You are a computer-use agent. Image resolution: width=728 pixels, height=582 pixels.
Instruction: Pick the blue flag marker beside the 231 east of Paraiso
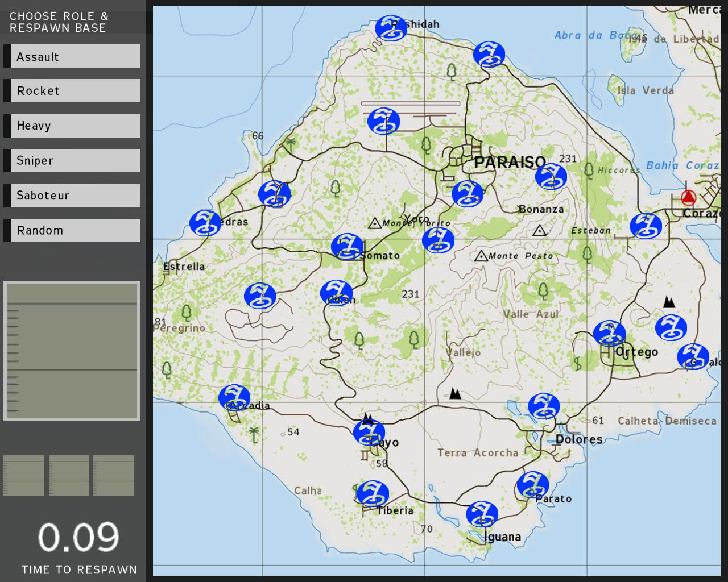pyautogui.click(x=551, y=177)
